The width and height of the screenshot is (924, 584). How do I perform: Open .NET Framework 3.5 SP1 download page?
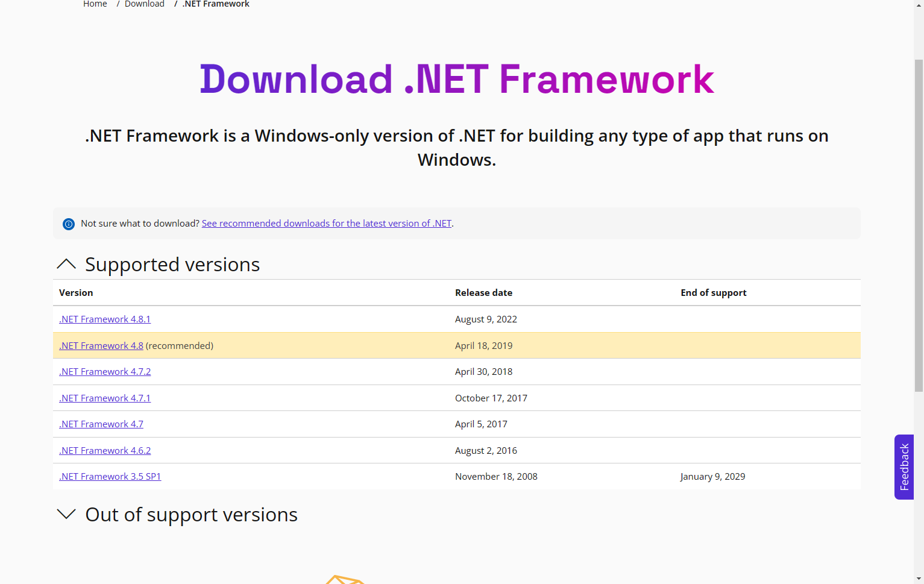click(110, 476)
